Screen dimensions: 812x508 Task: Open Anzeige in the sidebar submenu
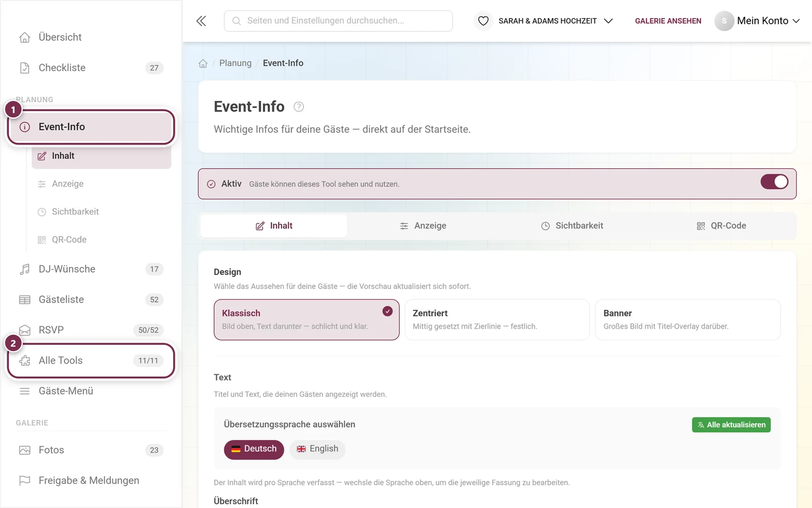101,184
